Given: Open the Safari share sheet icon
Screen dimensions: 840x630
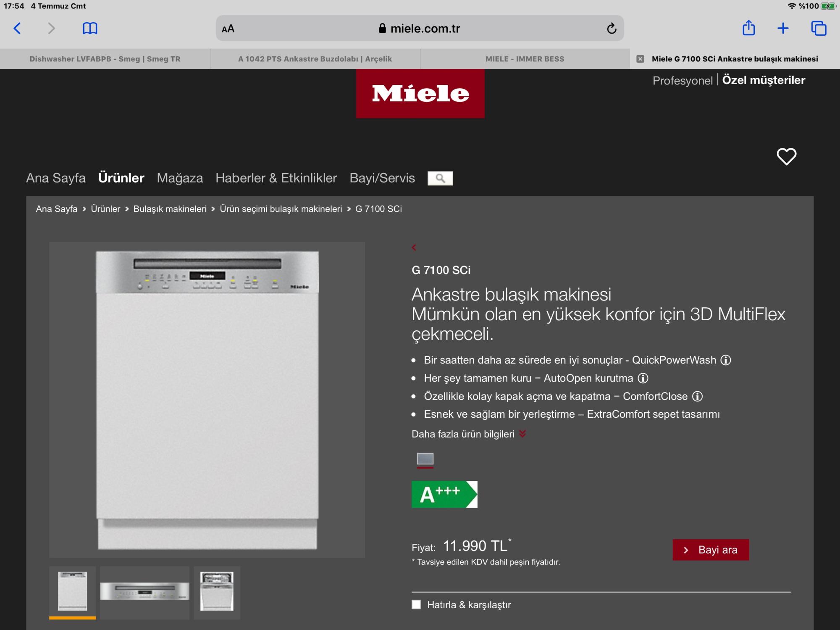Looking at the screenshot, I should coord(748,28).
